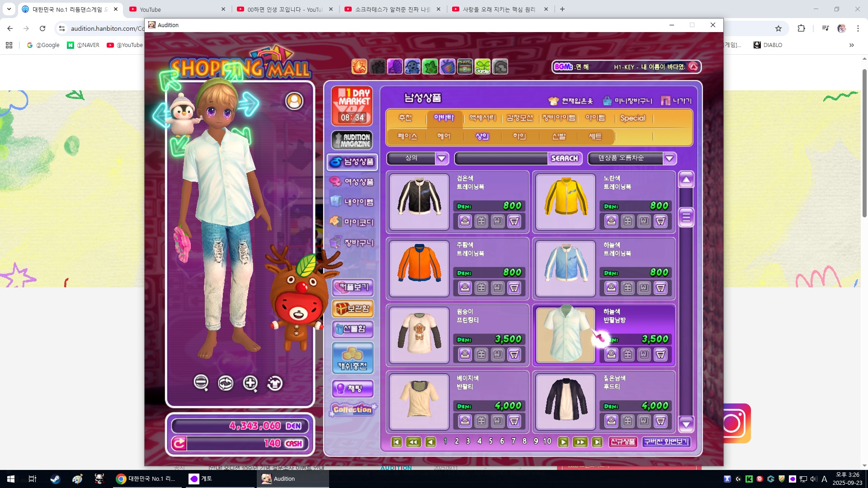Expand the 덴상품 오름차순 sort dropdown
The image size is (868, 488).
click(670, 158)
